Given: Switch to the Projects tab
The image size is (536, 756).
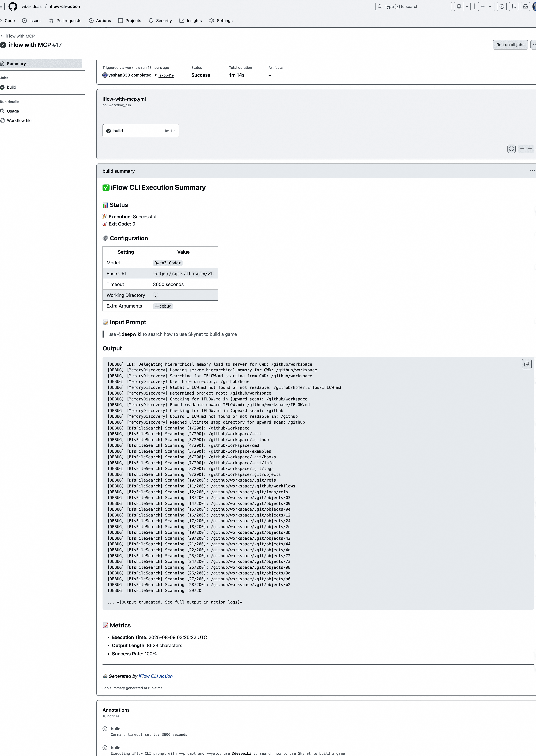Looking at the screenshot, I should [130, 20].
